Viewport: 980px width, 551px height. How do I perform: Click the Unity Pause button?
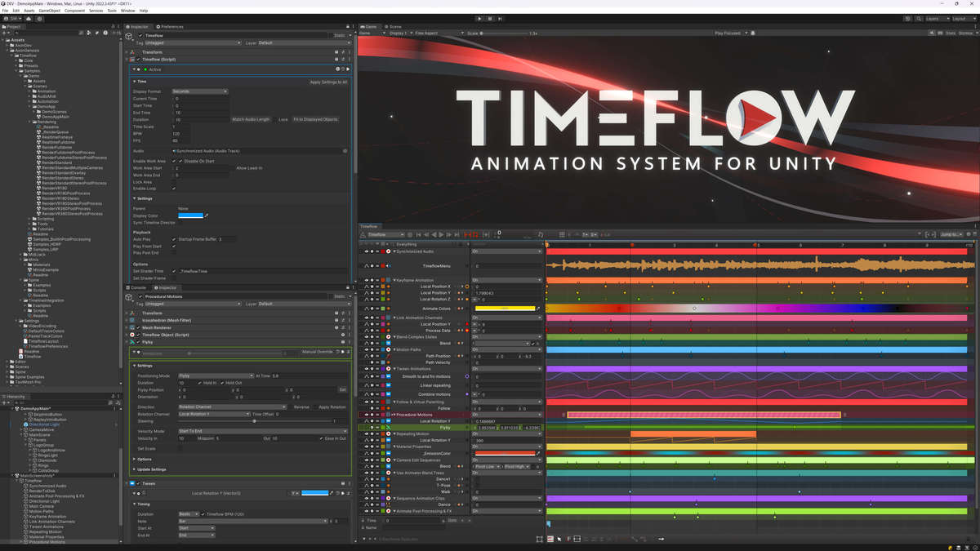(490, 18)
